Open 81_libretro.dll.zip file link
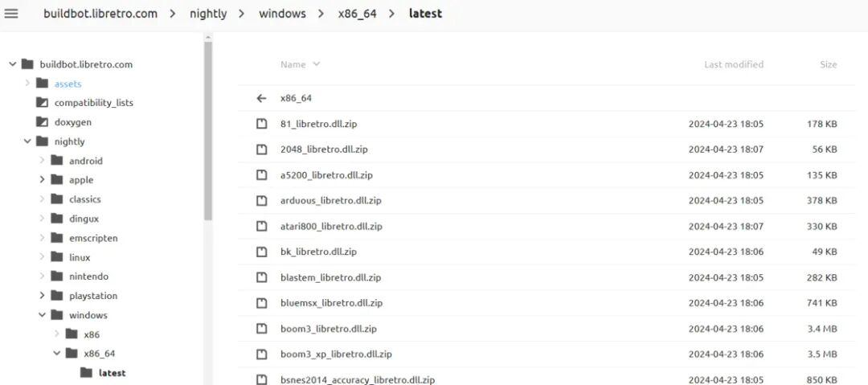Image resolution: width=868 pixels, height=385 pixels. pyautogui.click(x=319, y=124)
